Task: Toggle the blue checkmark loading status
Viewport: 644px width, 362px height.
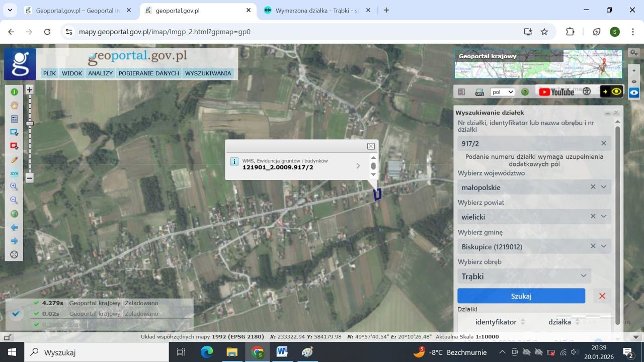Action: point(16,314)
